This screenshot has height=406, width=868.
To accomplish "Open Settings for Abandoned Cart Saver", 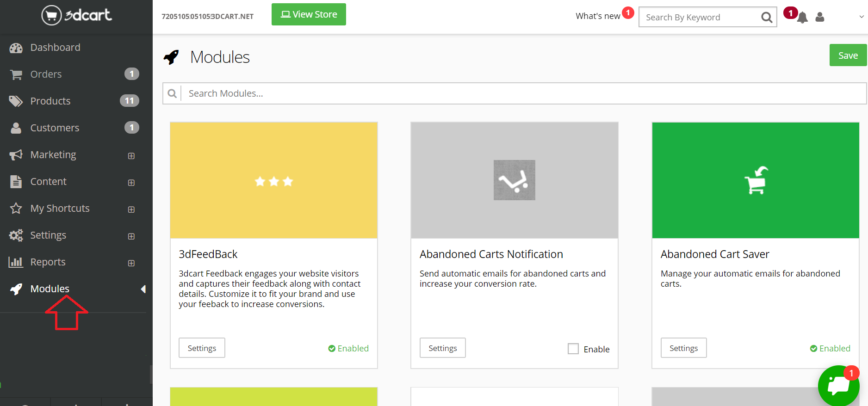I will tap(684, 348).
